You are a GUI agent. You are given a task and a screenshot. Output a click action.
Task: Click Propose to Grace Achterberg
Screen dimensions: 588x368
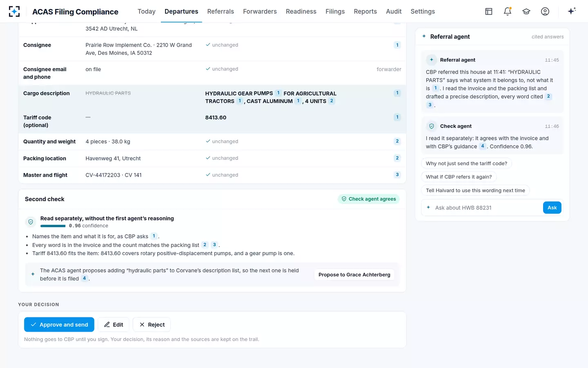click(x=354, y=275)
